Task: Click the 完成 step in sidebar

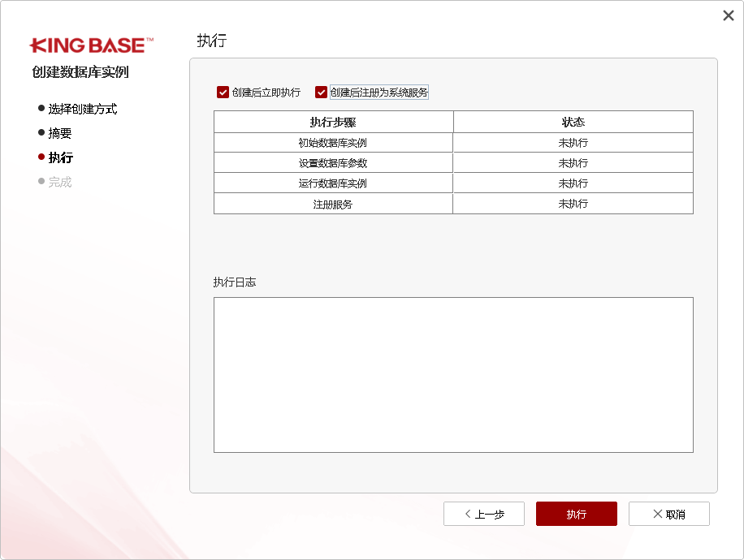Action: click(x=59, y=182)
